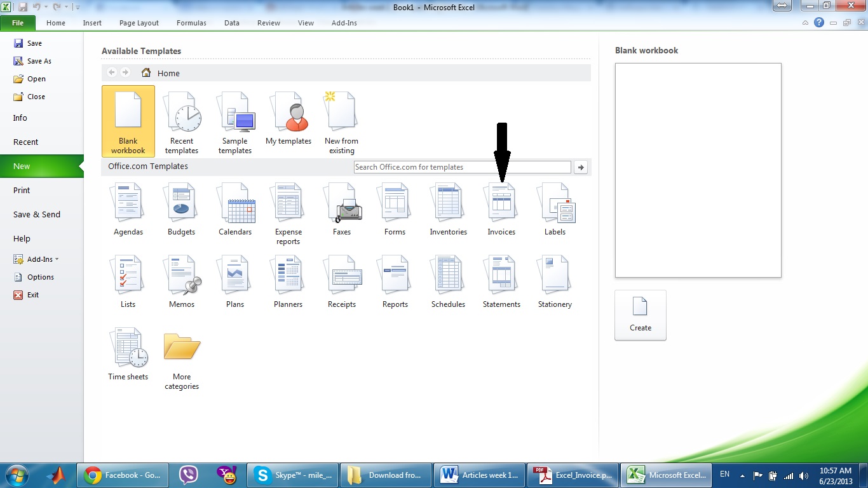Open the Planners template category
Image resolution: width=868 pixels, height=488 pixels.
point(288,283)
